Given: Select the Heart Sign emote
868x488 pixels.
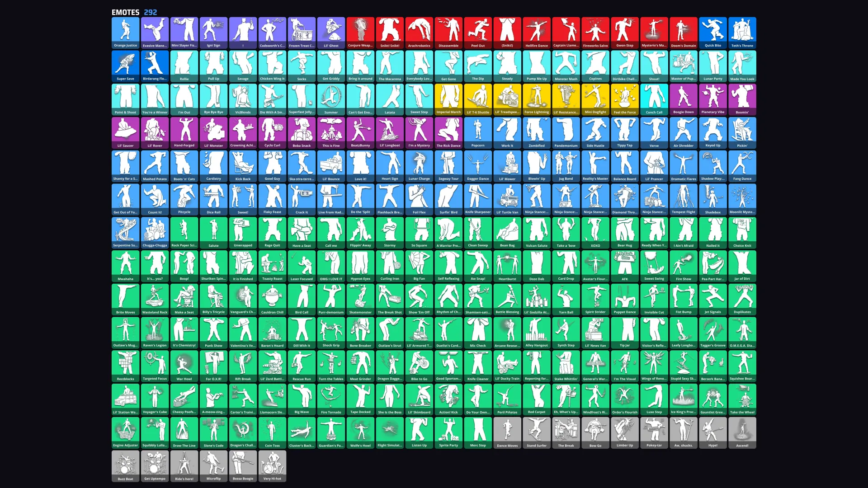Looking at the screenshot, I should click(x=390, y=166).
